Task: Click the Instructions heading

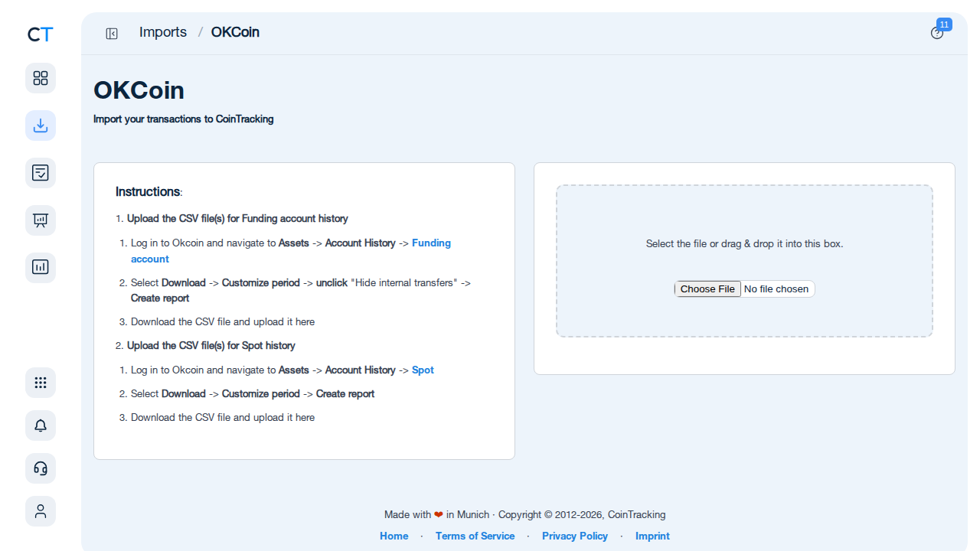Action: tap(148, 191)
